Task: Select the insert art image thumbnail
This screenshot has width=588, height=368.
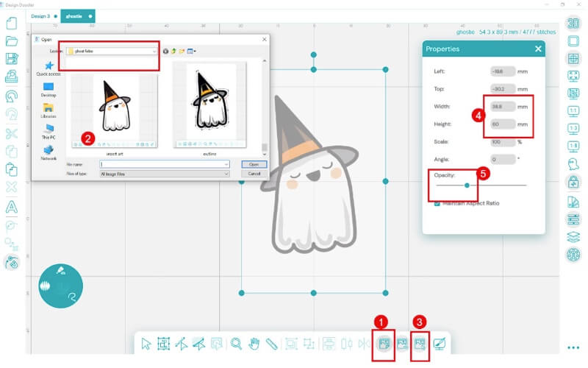Action: [115, 110]
